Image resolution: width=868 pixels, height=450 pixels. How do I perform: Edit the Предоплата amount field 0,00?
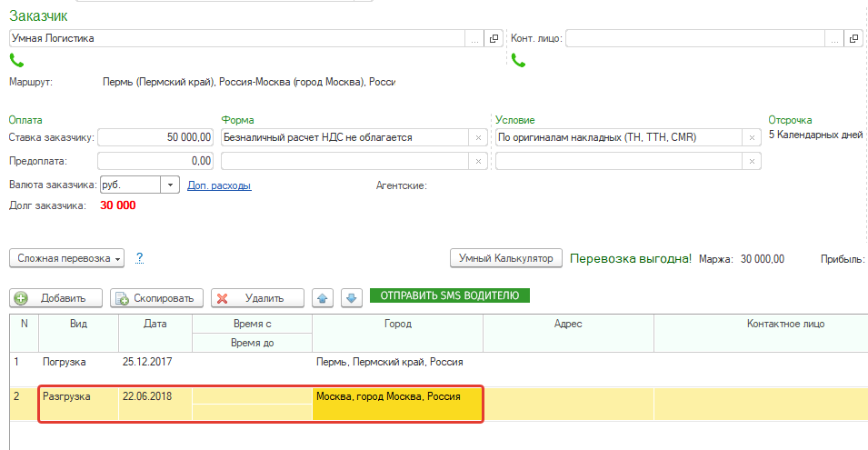pyautogui.click(x=155, y=161)
